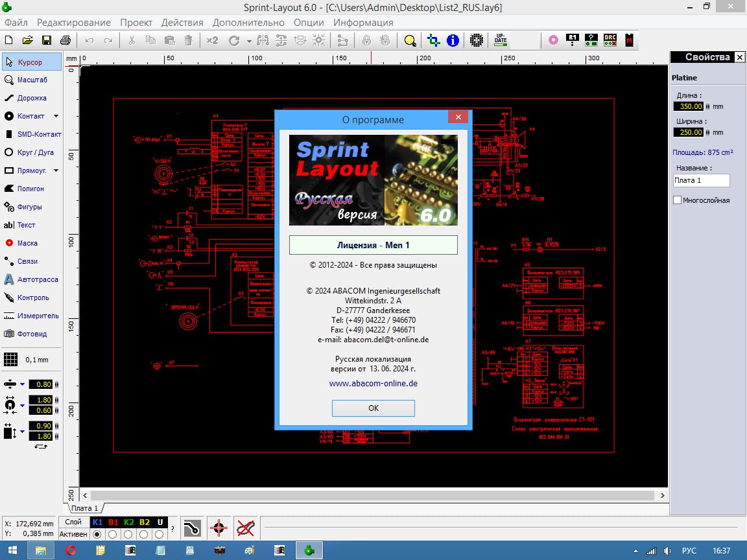
Task: Click the РУС language indicator
Action: (x=689, y=550)
